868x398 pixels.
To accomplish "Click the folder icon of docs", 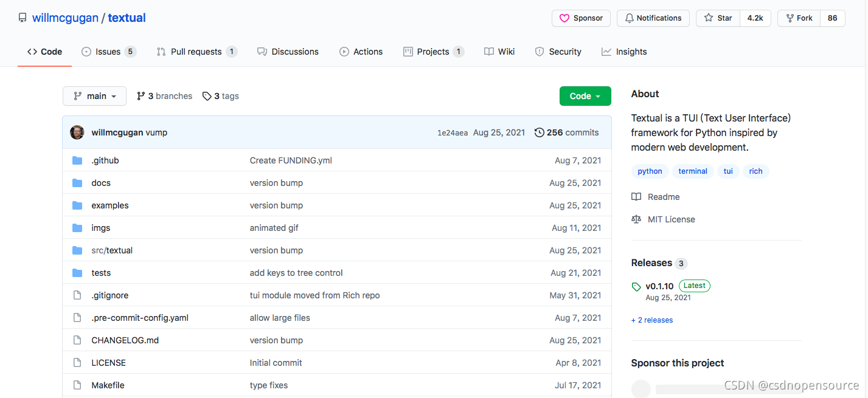I will [77, 183].
